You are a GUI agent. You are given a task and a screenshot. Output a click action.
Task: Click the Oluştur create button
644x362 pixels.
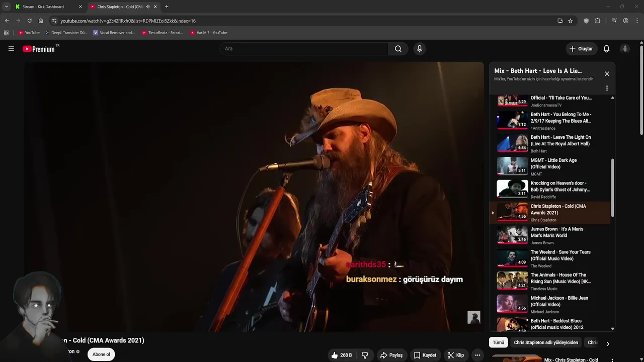(581, 49)
